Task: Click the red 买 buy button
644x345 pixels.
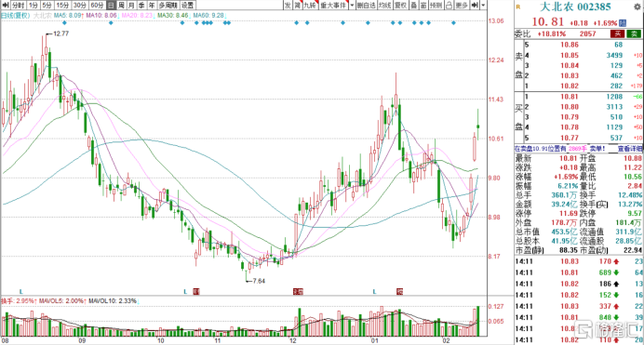Action: coord(617,33)
